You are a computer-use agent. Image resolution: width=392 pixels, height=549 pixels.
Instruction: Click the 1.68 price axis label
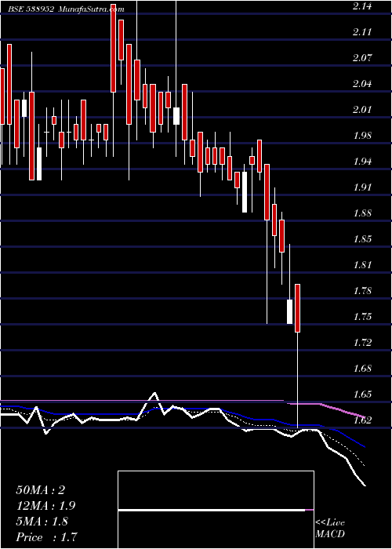pos(362,369)
